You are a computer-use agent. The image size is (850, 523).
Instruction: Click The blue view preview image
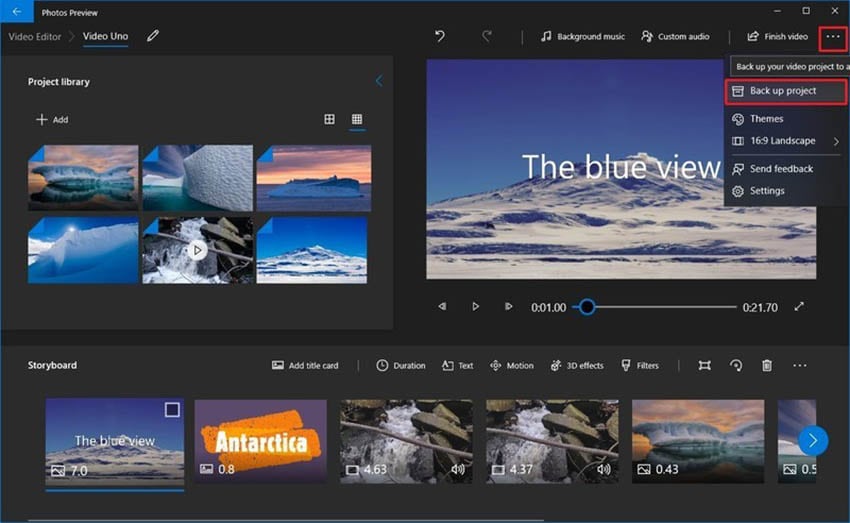(621, 169)
